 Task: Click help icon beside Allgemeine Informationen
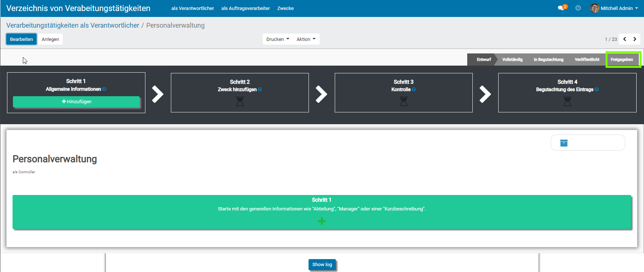pos(104,89)
